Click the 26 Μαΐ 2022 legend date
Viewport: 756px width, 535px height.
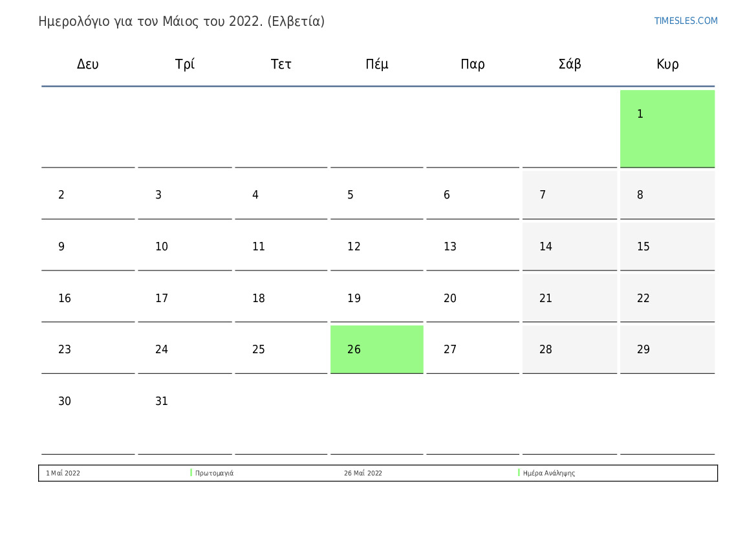click(363, 474)
